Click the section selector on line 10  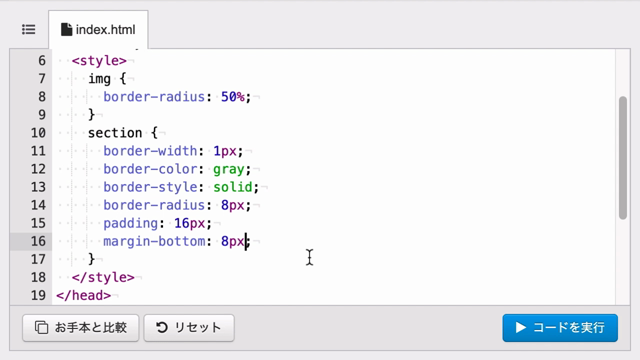coord(115,133)
